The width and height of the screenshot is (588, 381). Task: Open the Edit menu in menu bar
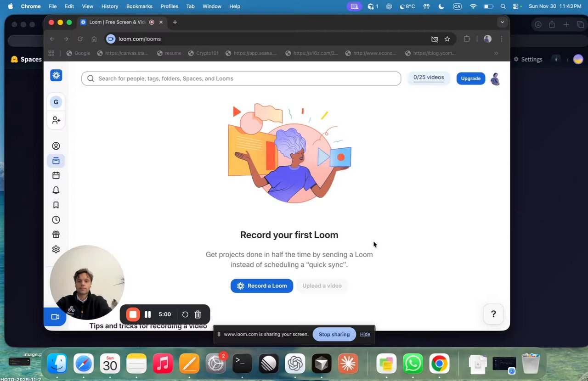[69, 6]
